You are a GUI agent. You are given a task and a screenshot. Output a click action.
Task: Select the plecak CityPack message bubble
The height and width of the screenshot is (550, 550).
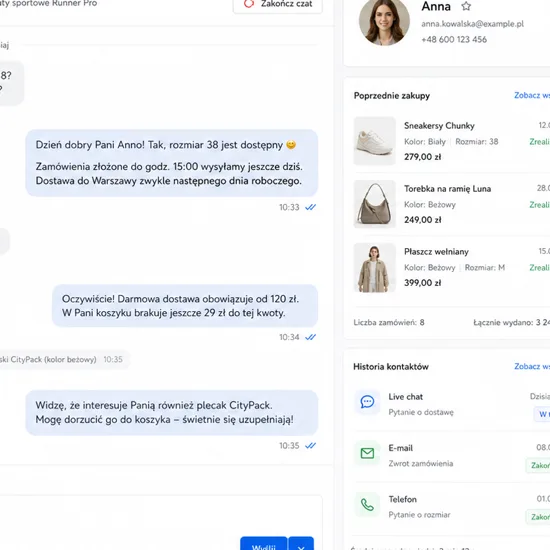click(172, 412)
